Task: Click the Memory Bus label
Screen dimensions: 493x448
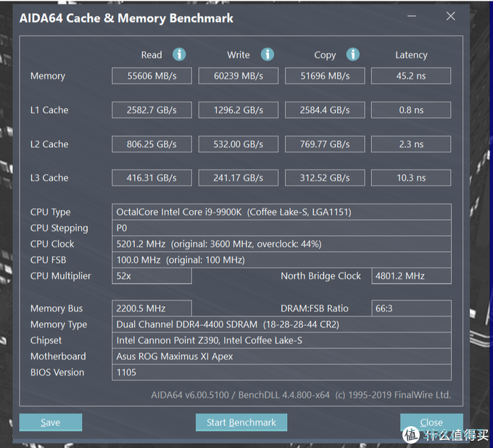Action: [x=57, y=308]
